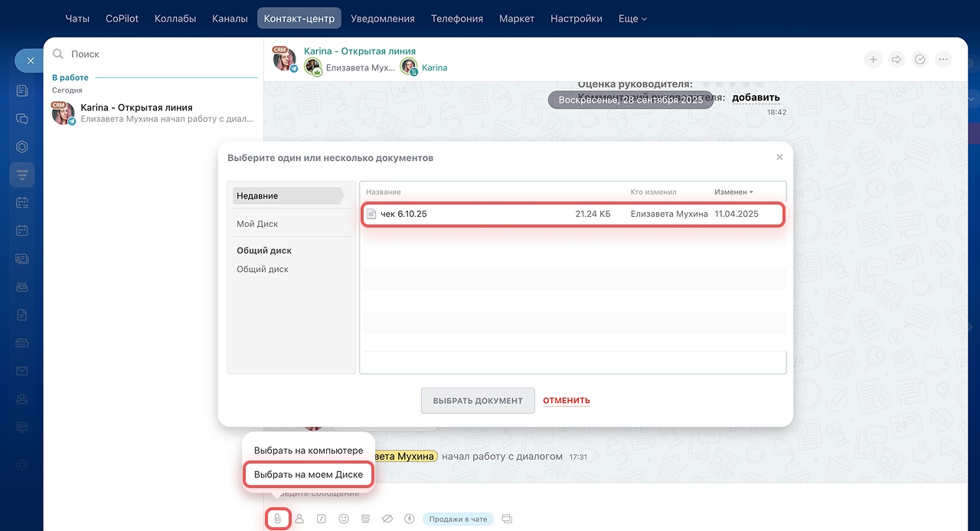Toggle the crossed-eye hidden message icon
This screenshot has width=980, height=531.
coord(387,519)
